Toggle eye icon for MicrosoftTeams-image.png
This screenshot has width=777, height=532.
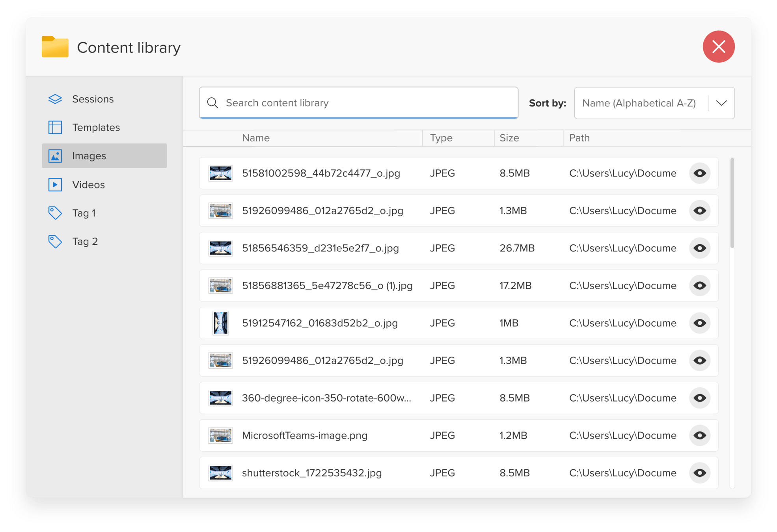(x=699, y=435)
